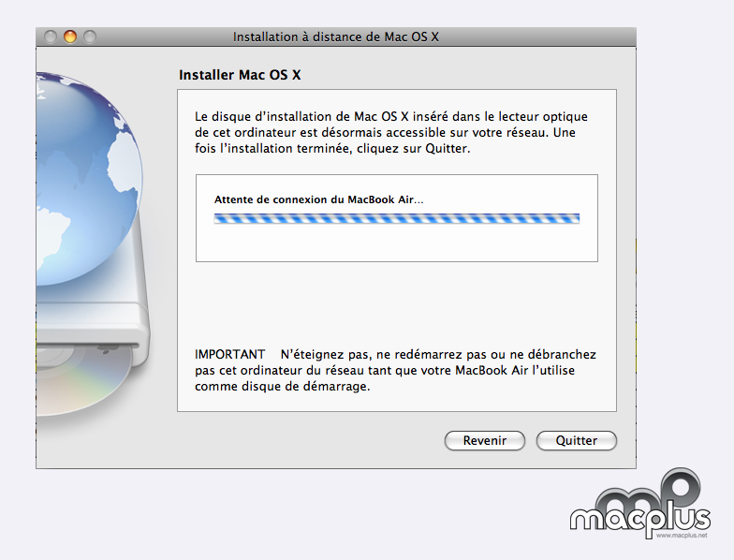This screenshot has height=560, width=734.
Task: Click the paragraph starting 'Le disque d'installation'
Action: click(x=391, y=133)
